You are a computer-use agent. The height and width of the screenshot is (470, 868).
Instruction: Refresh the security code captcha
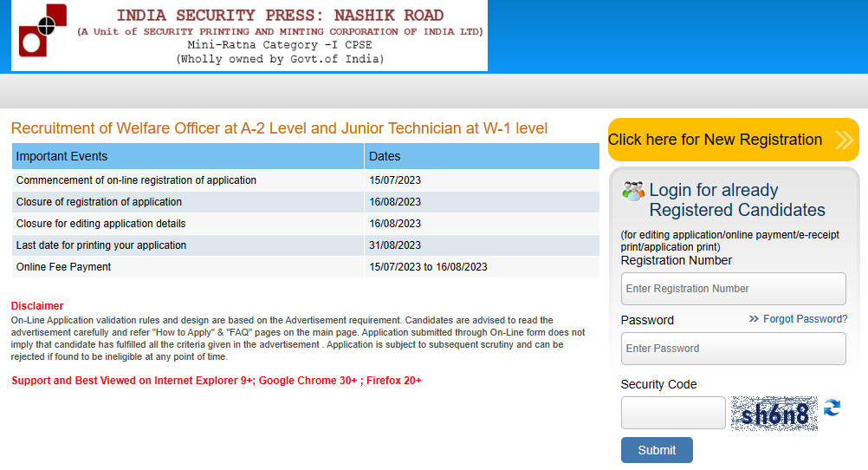(x=832, y=408)
